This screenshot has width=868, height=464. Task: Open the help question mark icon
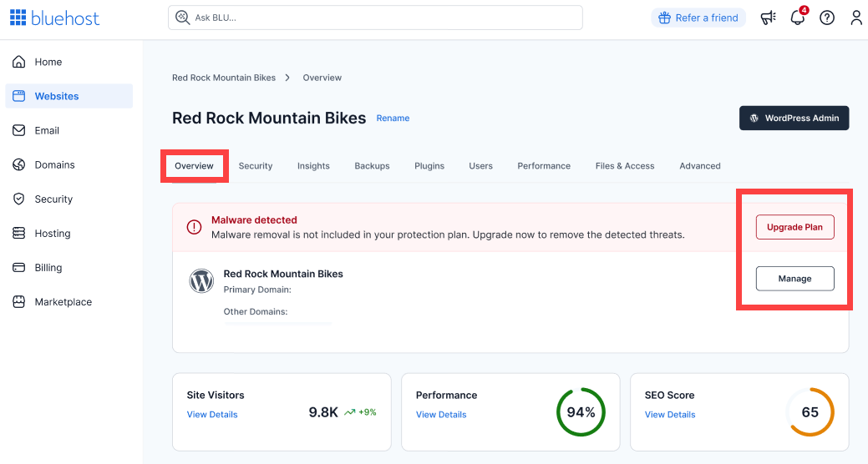(x=827, y=18)
